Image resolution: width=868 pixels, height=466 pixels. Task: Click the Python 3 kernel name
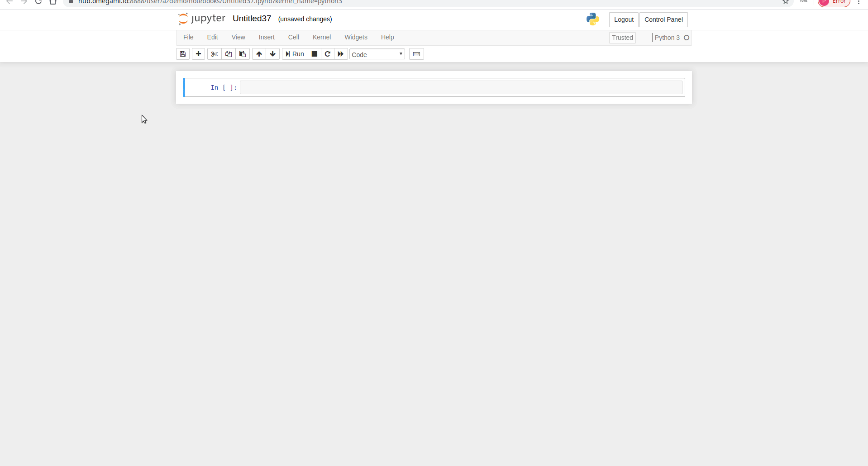pos(667,38)
